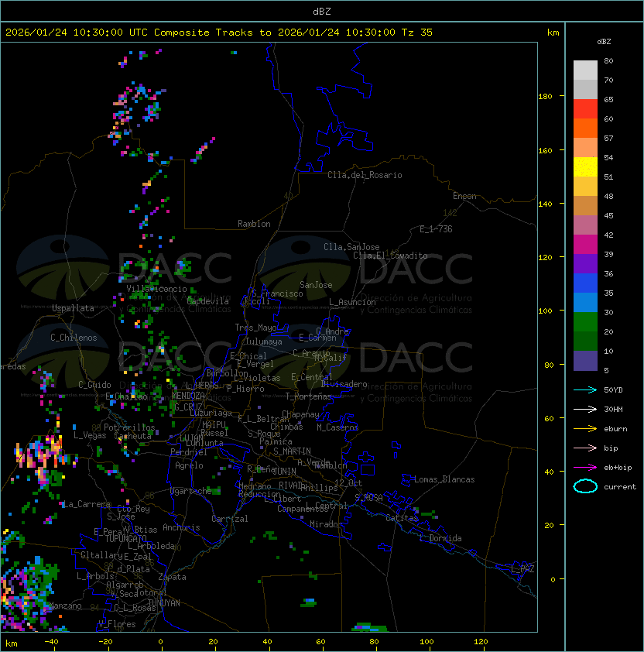Click the Clla.del_Rosario map label
This screenshot has width=644, height=652.
365,175
